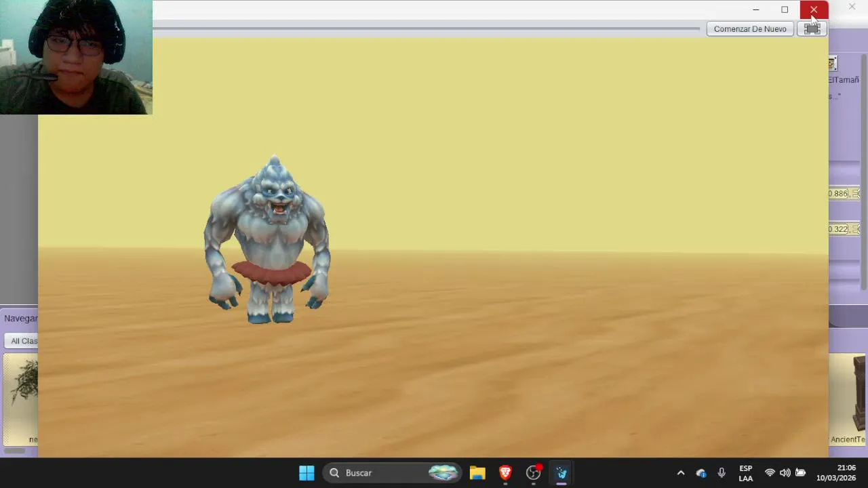
Task: Click the 0.322 value field
Action: click(x=839, y=229)
